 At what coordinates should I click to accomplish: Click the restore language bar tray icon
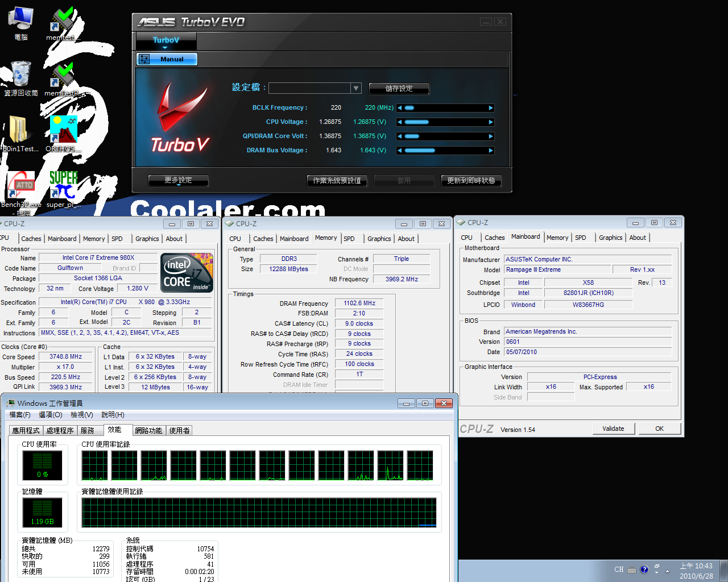click(x=656, y=567)
